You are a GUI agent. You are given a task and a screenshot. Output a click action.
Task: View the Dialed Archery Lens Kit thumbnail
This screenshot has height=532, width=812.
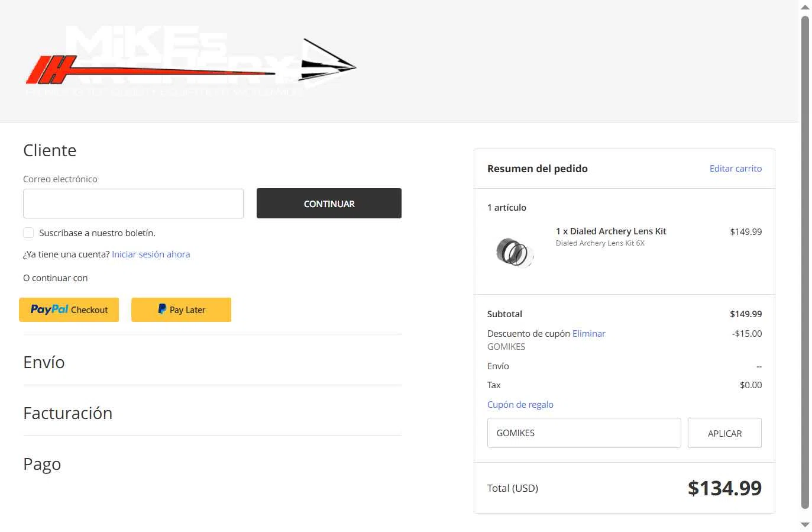coord(515,252)
